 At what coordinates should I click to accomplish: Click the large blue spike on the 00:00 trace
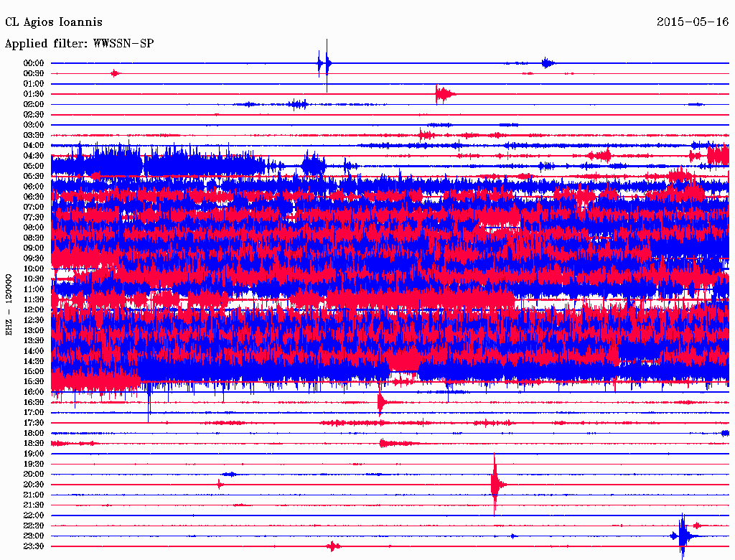pos(326,64)
